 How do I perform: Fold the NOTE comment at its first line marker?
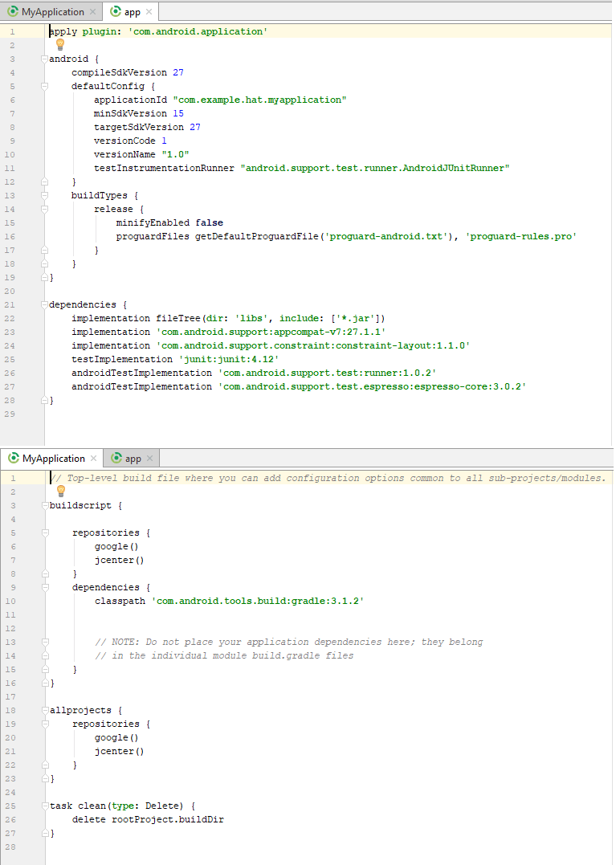pyautogui.click(x=45, y=643)
